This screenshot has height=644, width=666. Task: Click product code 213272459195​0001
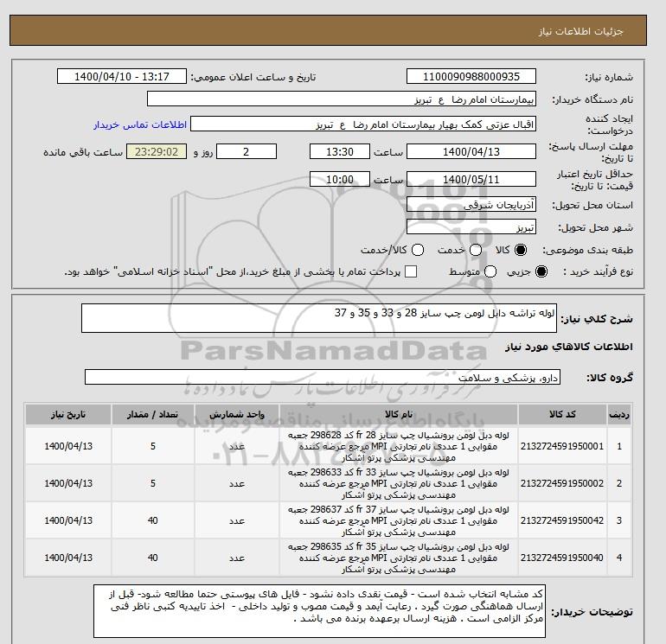(x=562, y=446)
